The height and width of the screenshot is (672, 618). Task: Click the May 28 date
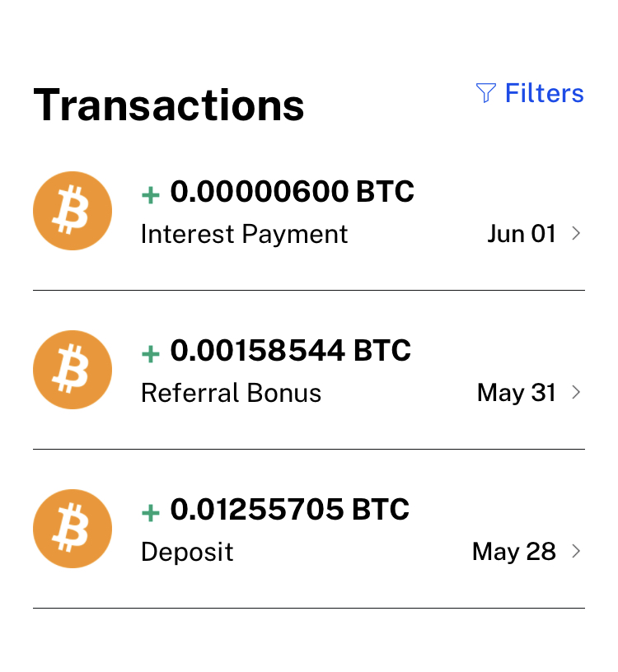pos(514,552)
